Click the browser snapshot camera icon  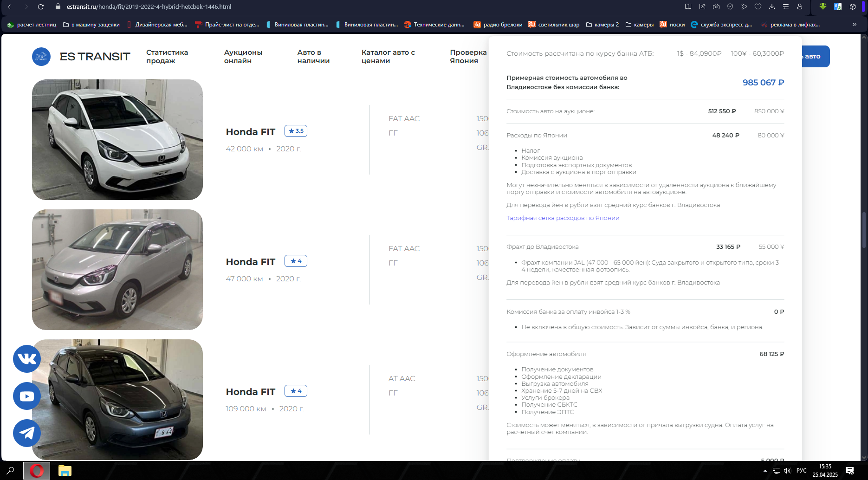pos(716,6)
